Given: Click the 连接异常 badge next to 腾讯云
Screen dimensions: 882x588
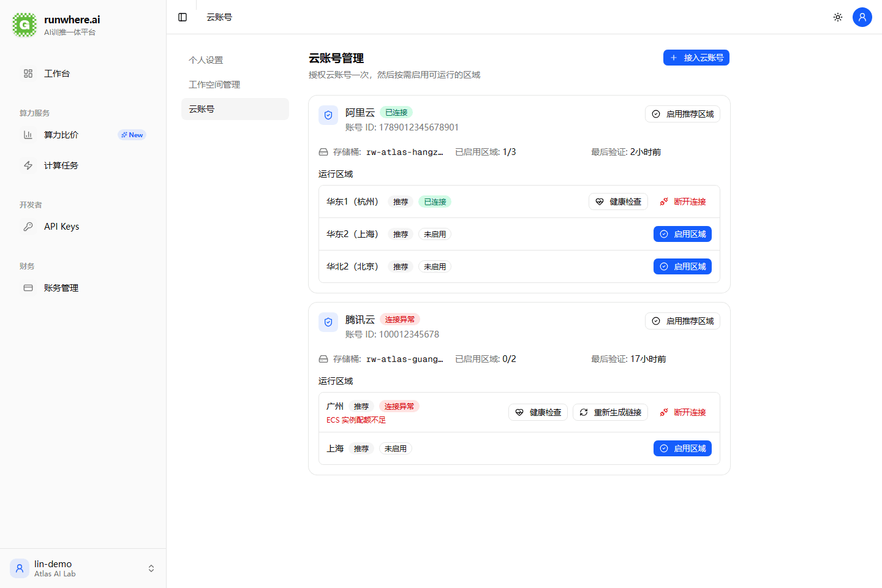Looking at the screenshot, I should coord(400,320).
